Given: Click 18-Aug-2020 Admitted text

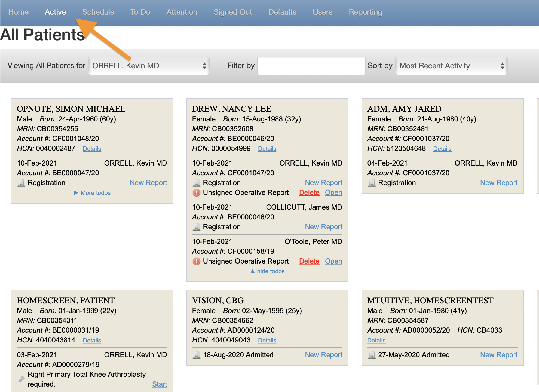Looking at the screenshot, I should click(238, 355).
